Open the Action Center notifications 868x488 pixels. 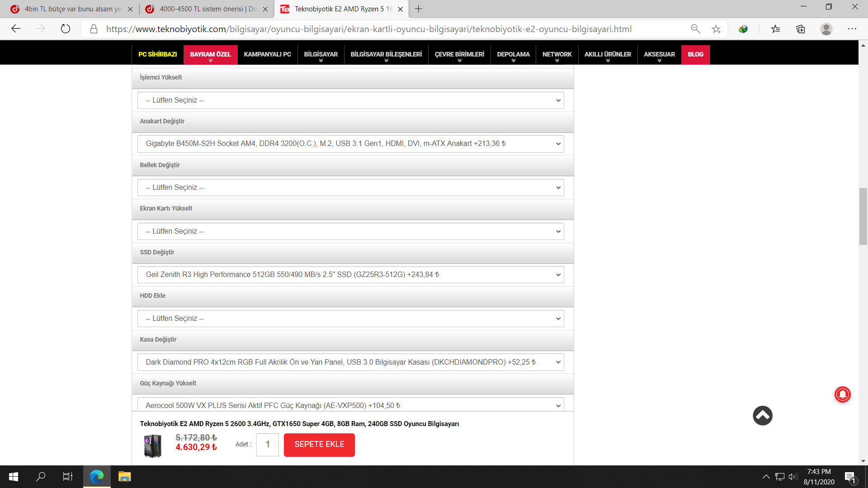point(850,477)
